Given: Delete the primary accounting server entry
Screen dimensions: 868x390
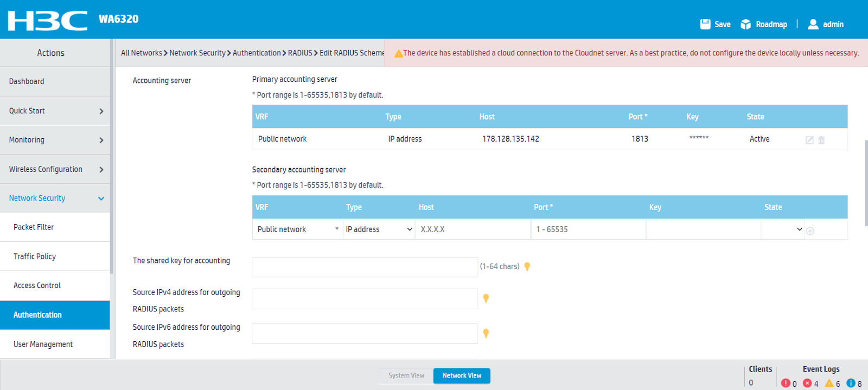Looking at the screenshot, I should [821, 140].
